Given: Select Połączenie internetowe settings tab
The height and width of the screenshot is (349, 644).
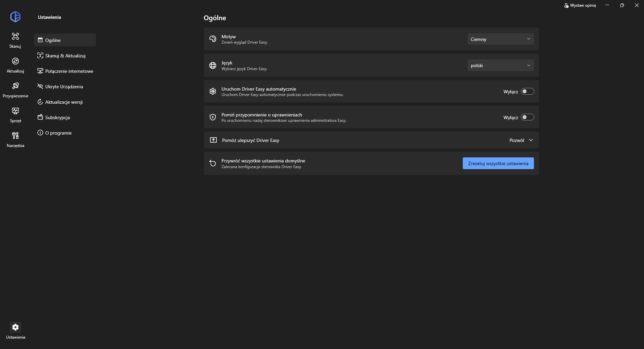Looking at the screenshot, I should [x=65, y=71].
